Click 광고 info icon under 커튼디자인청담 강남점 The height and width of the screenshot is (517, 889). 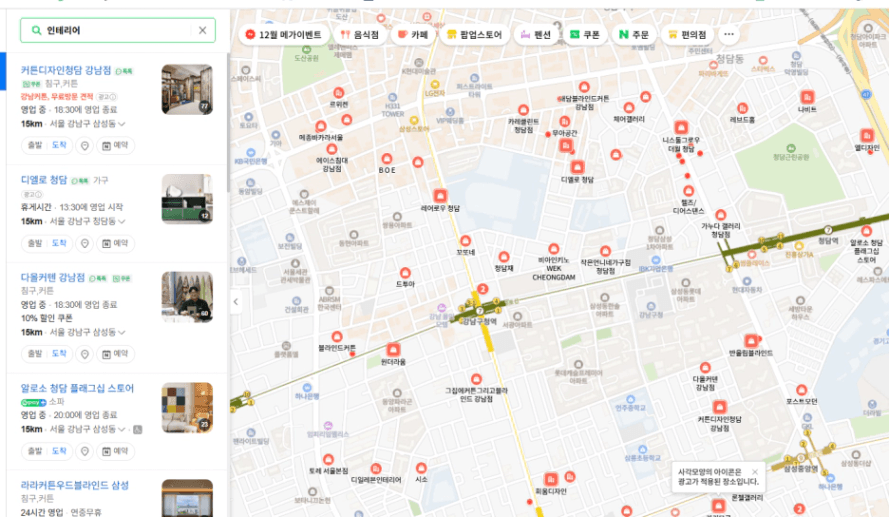click(x=107, y=97)
